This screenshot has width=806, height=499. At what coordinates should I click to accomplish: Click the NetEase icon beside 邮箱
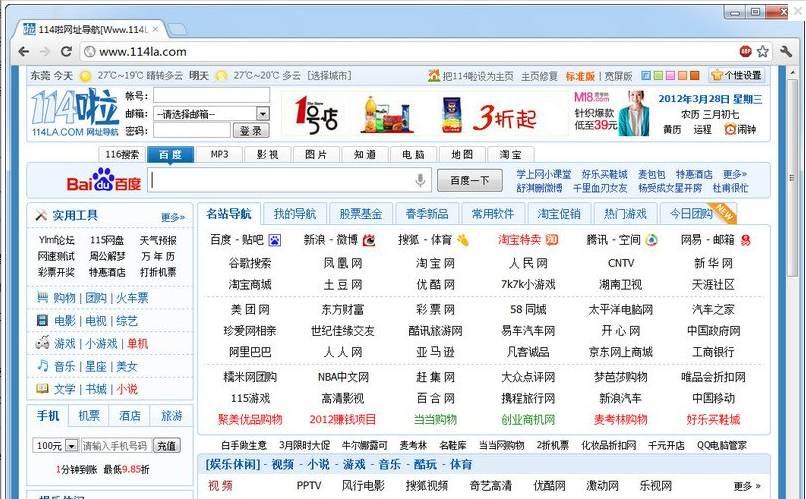[745, 240]
